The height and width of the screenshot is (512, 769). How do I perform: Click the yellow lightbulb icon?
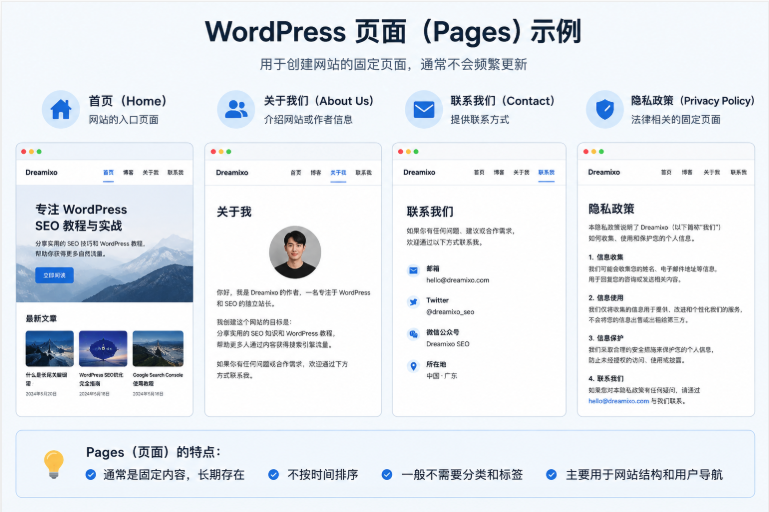pos(53,463)
